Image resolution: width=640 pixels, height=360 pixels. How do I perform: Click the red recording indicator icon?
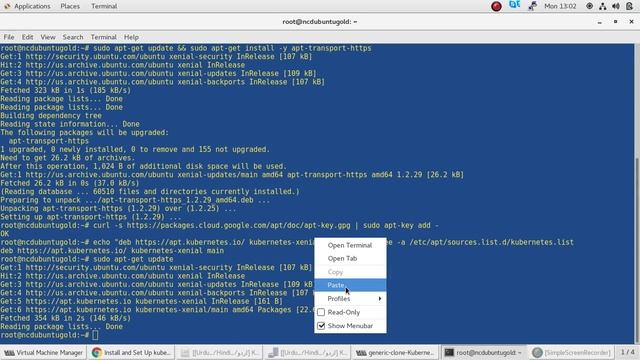[x=496, y=6]
